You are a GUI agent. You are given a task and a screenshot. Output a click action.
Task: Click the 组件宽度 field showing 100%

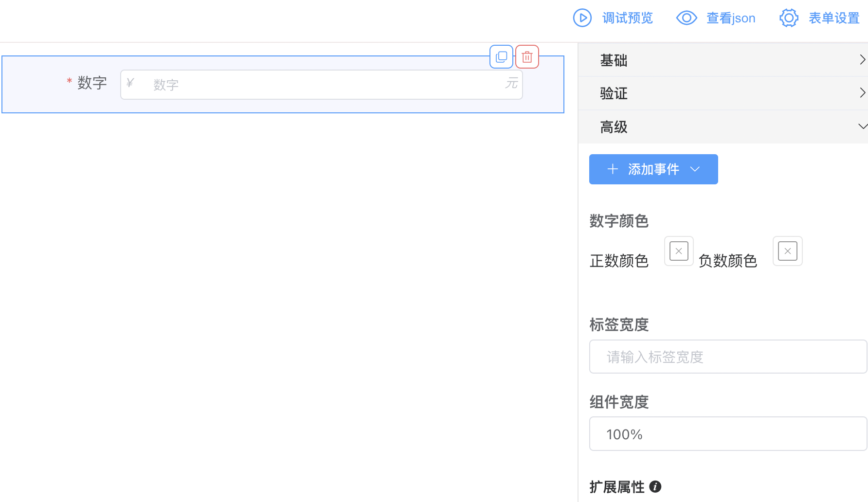(x=728, y=434)
